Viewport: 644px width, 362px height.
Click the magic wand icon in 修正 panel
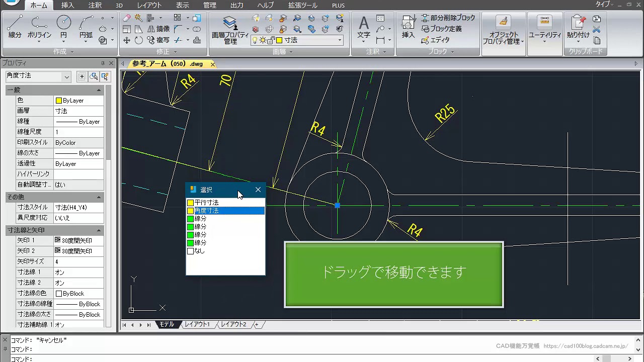pos(138,18)
